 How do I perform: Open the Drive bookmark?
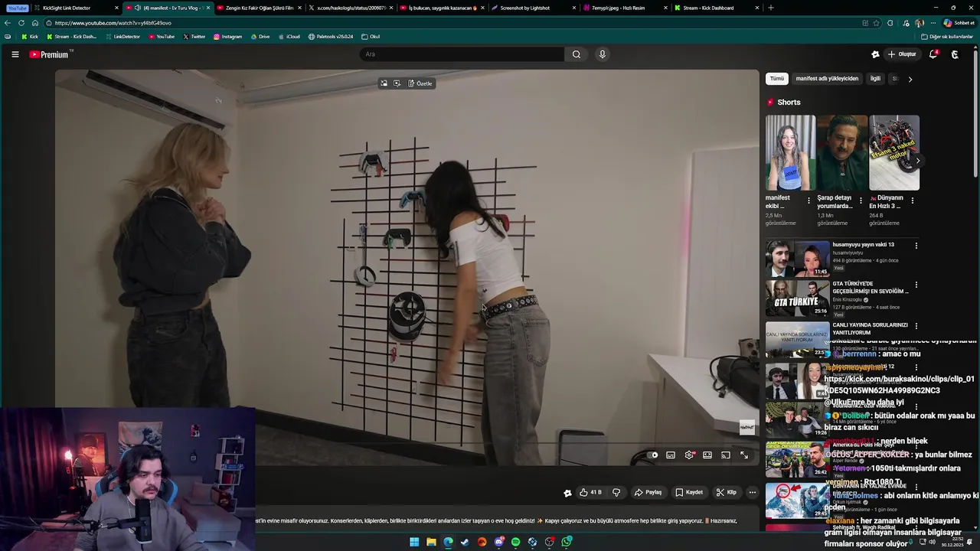pyautogui.click(x=260, y=37)
